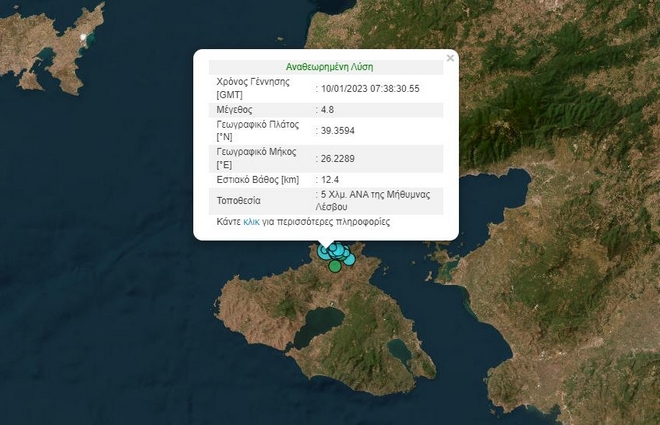Click the rightmost cyan earthquake marker
This screenshot has width=660, height=425.
(349, 260)
